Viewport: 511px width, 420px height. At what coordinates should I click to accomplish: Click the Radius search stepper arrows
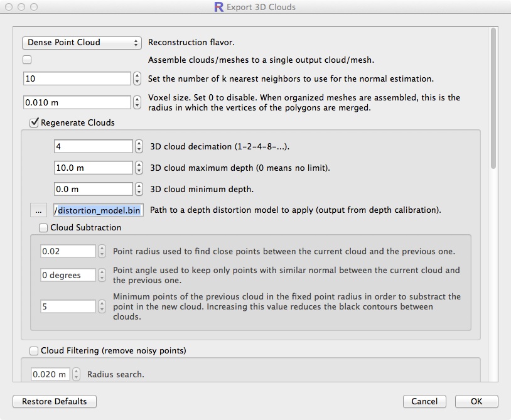click(77, 375)
